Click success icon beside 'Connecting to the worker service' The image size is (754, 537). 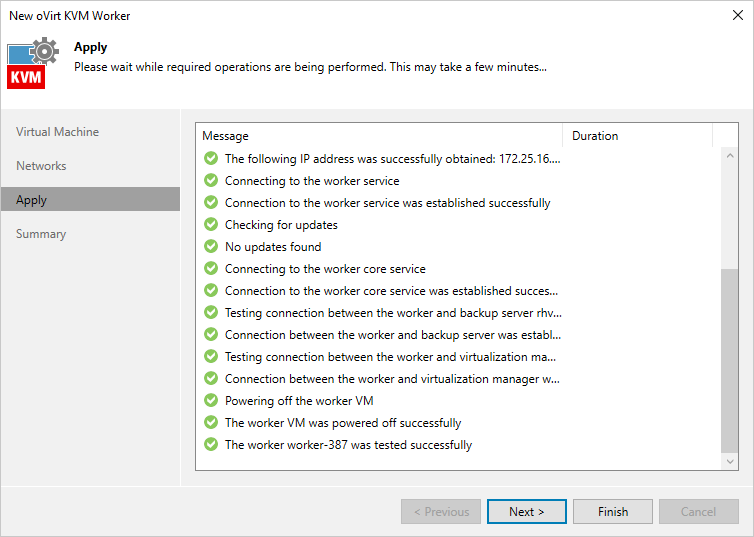pyautogui.click(x=211, y=180)
